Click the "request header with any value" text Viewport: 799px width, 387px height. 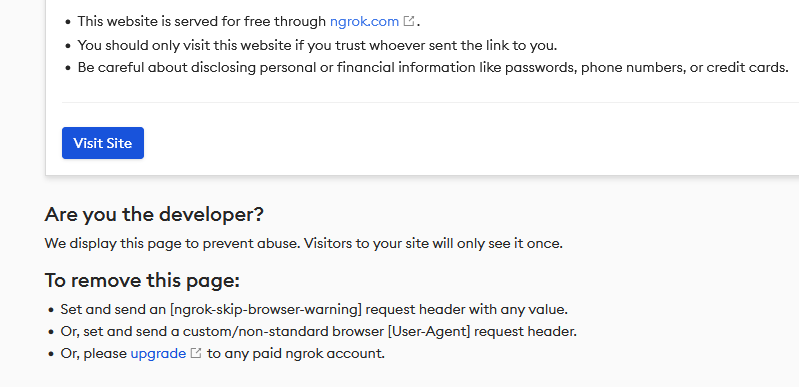(x=467, y=309)
